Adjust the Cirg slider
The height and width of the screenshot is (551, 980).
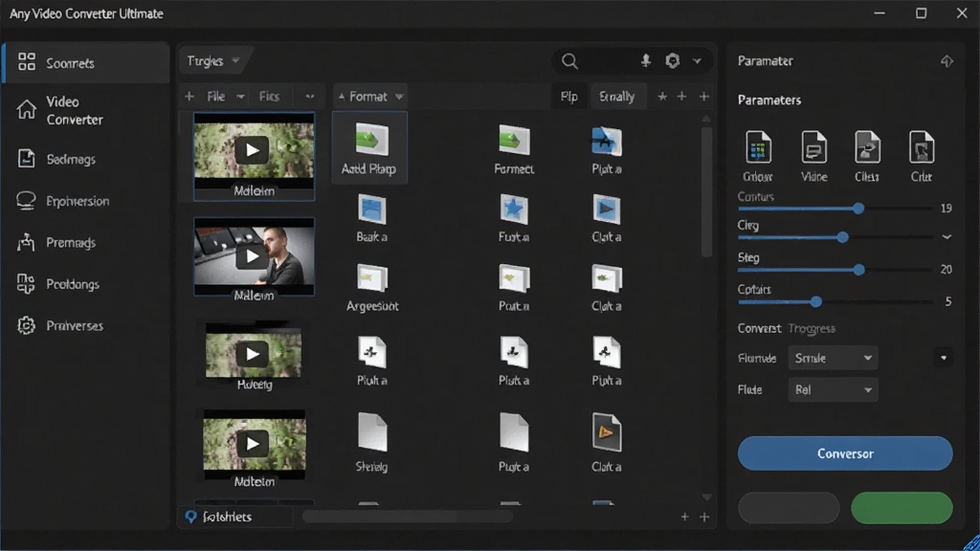842,237
